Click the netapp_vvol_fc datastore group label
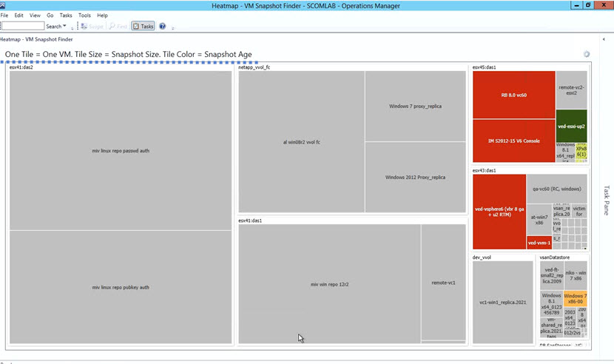 (254, 67)
